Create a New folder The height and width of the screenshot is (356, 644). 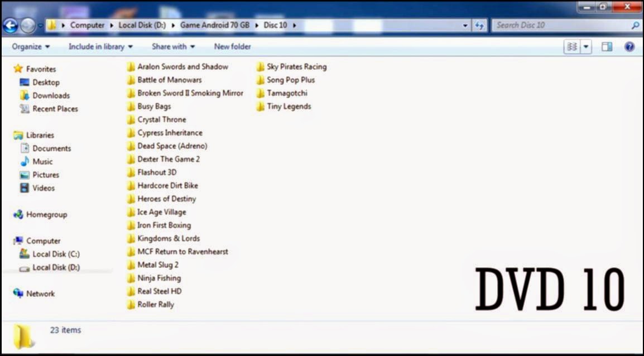click(x=233, y=47)
